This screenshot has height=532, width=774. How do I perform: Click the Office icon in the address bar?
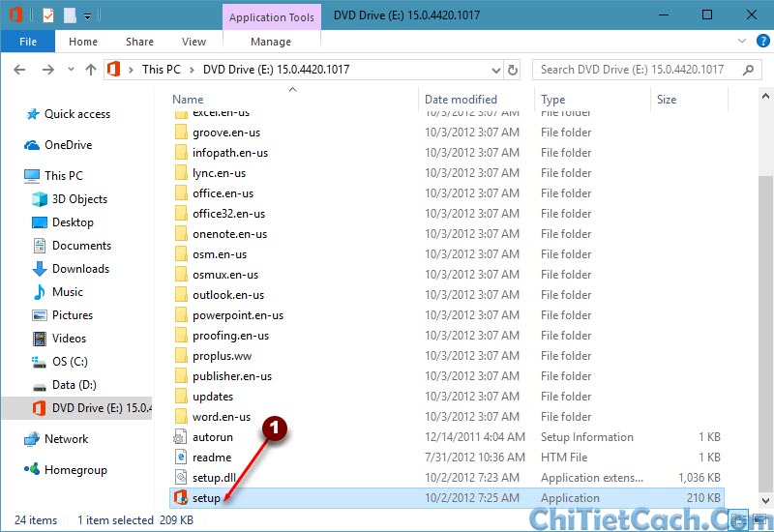(113, 69)
